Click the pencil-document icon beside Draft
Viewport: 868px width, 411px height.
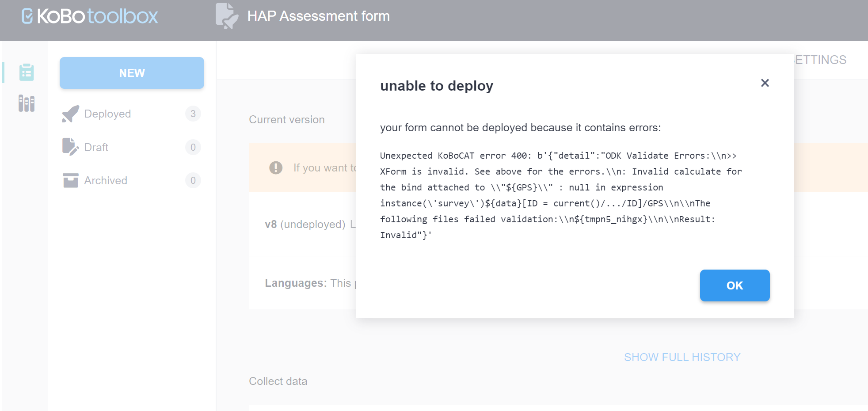70,147
